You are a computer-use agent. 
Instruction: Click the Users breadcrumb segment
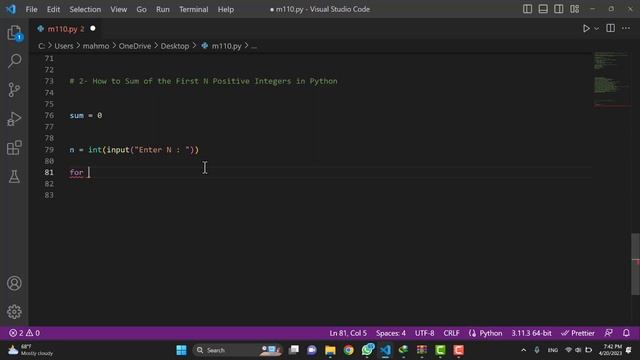(64, 46)
